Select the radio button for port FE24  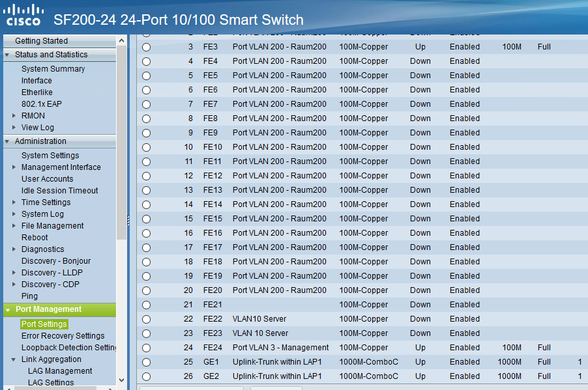[146, 348]
